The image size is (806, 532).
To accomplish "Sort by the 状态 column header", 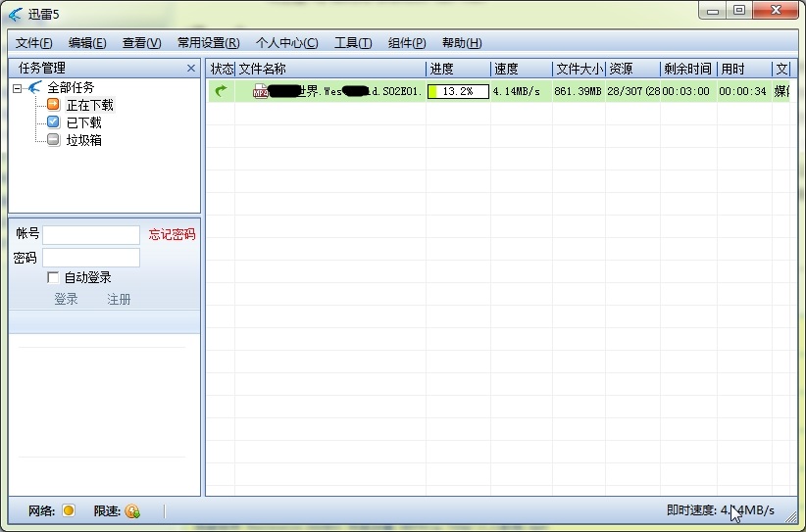I will point(221,69).
